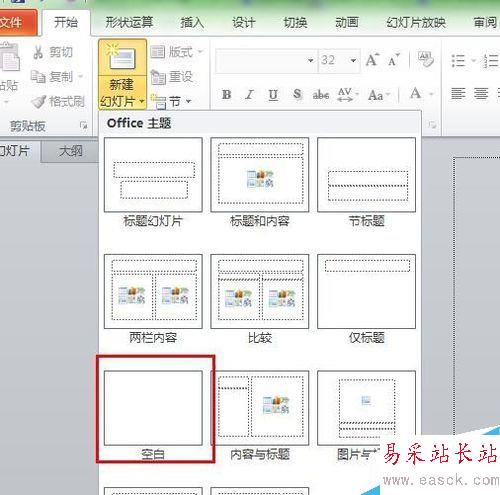Click the Cut scissors icon
This screenshot has height=495, width=500.
coord(38,52)
